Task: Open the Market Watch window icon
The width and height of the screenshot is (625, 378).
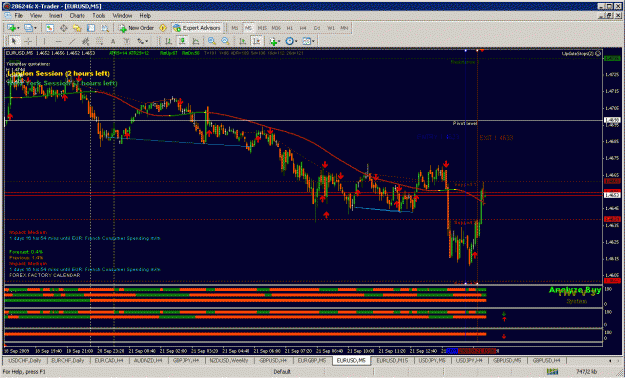Action: (49, 28)
